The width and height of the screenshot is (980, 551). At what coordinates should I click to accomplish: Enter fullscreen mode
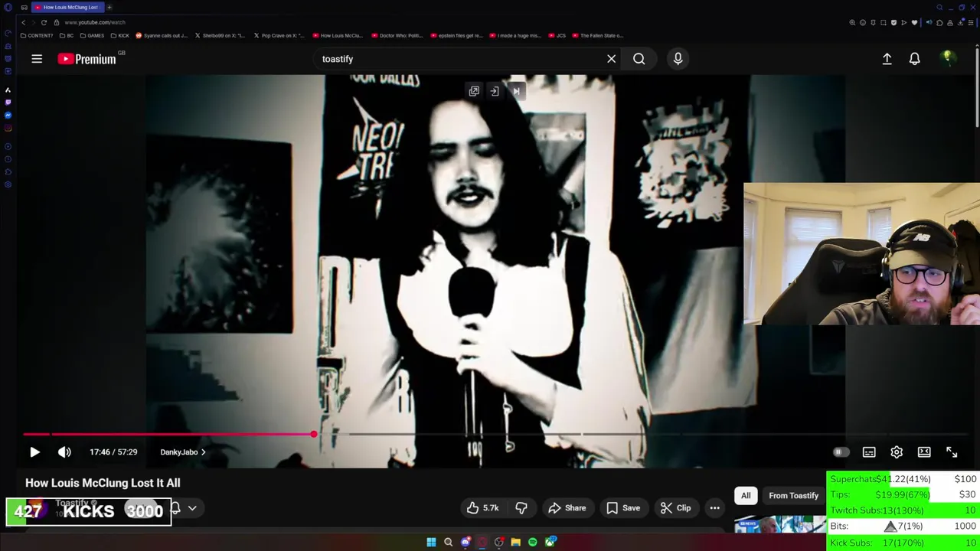tap(952, 452)
